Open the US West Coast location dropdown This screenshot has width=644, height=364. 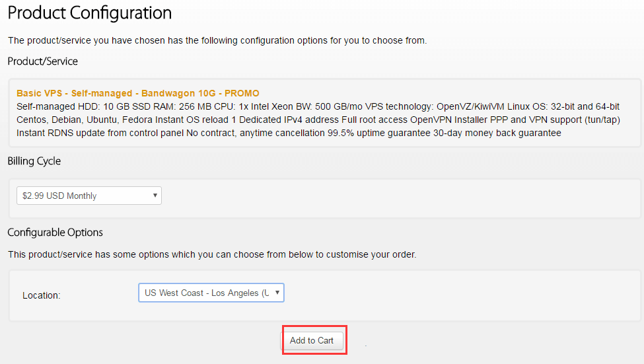tap(210, 293)
